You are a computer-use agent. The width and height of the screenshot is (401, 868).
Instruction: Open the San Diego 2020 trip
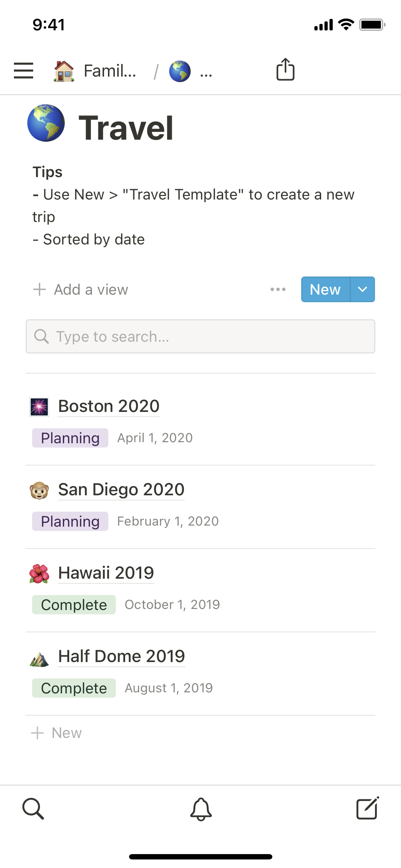point(121,490)
